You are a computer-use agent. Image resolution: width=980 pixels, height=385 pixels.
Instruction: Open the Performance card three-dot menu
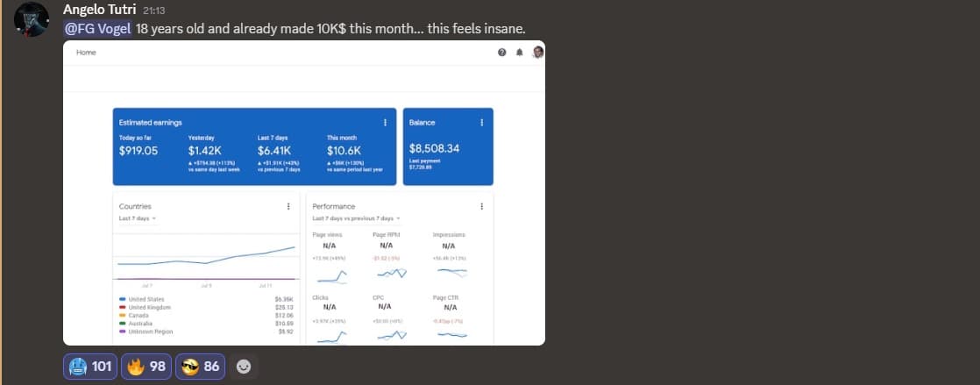tap(481, 206)
